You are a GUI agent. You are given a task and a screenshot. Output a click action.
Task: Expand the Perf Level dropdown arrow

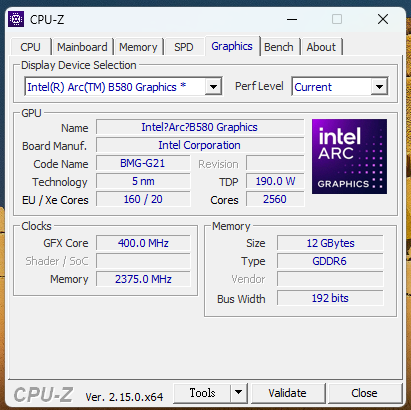click(379, 87)
